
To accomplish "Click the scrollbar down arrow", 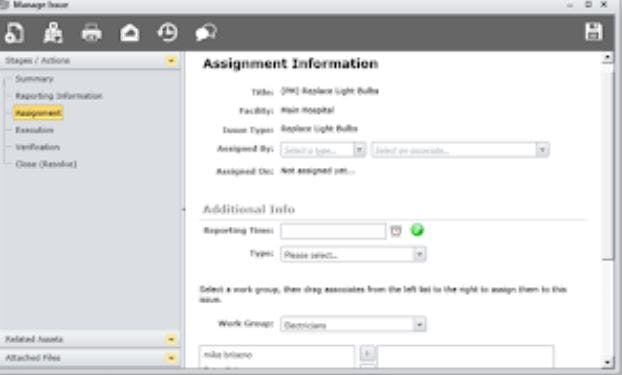I will point(607,362).
